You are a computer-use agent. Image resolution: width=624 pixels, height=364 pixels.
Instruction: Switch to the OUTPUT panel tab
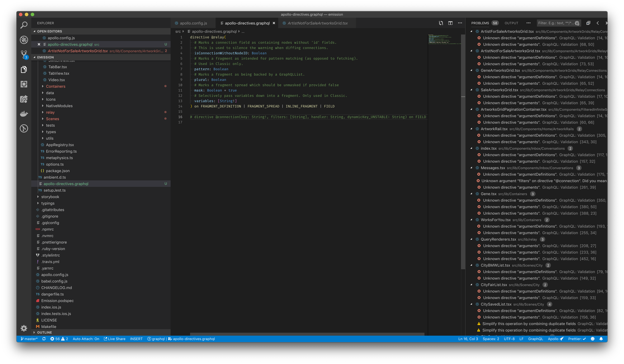[511, 23]
